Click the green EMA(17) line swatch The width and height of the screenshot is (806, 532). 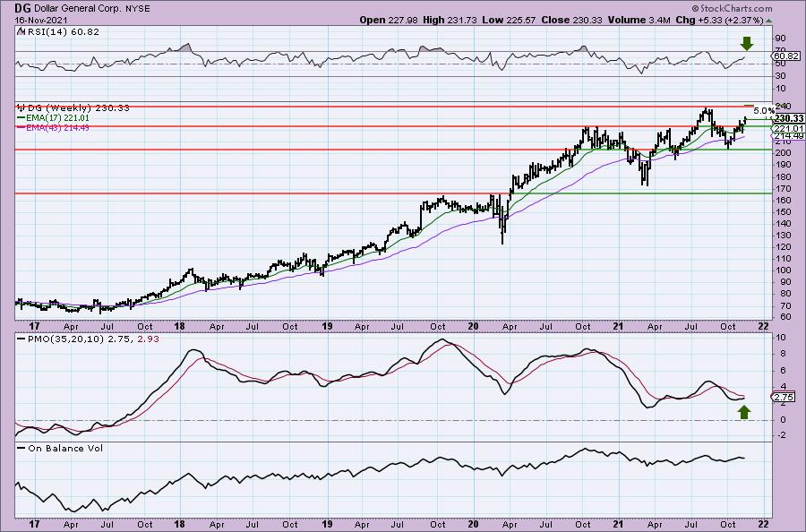[x=21, y=117]
